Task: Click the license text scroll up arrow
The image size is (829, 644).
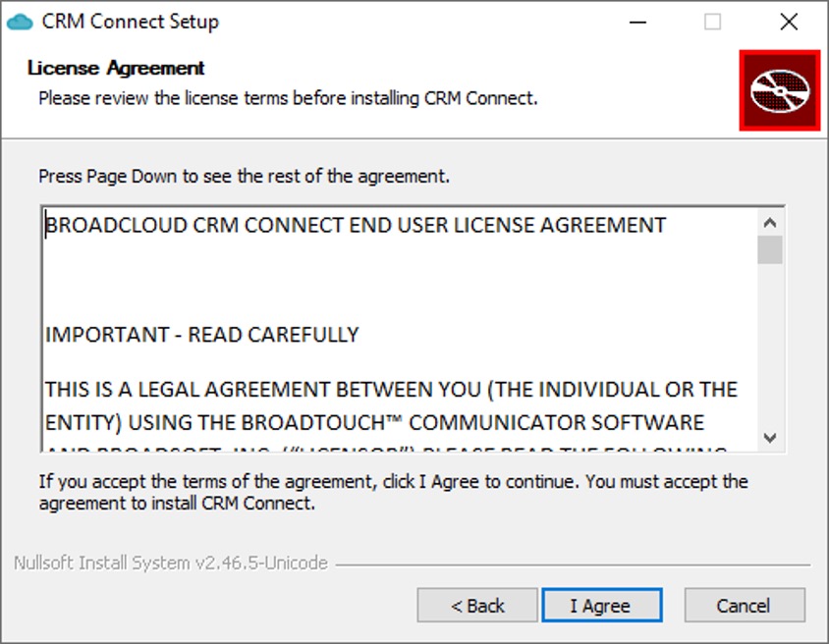Action: pos(770,223)
